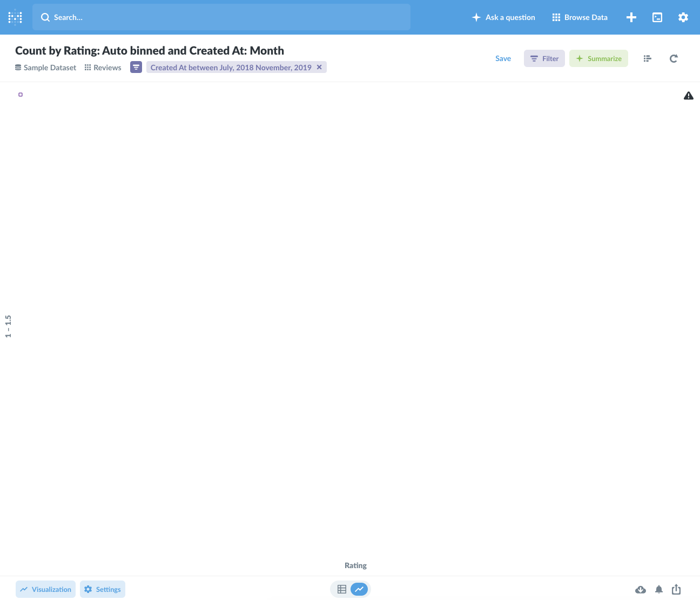Click the blue filter pill icon near Reviews
Screen dimensions: 700x600
point(136,67)
